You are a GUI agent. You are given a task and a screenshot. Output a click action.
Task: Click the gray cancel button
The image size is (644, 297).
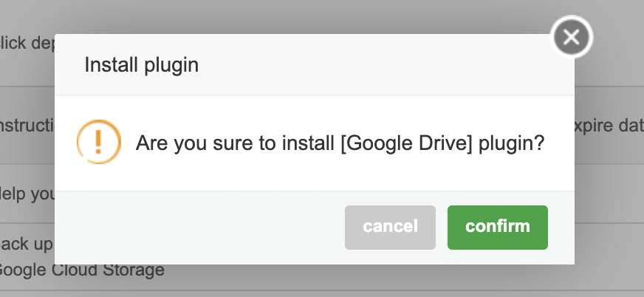[390, 227]
